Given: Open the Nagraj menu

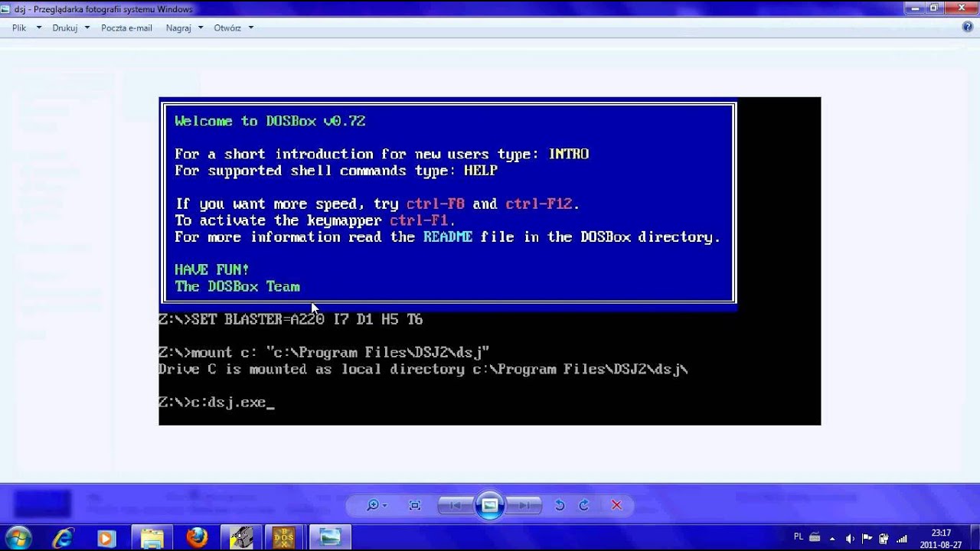Looking at the screenshot, I should coord(178,28).
